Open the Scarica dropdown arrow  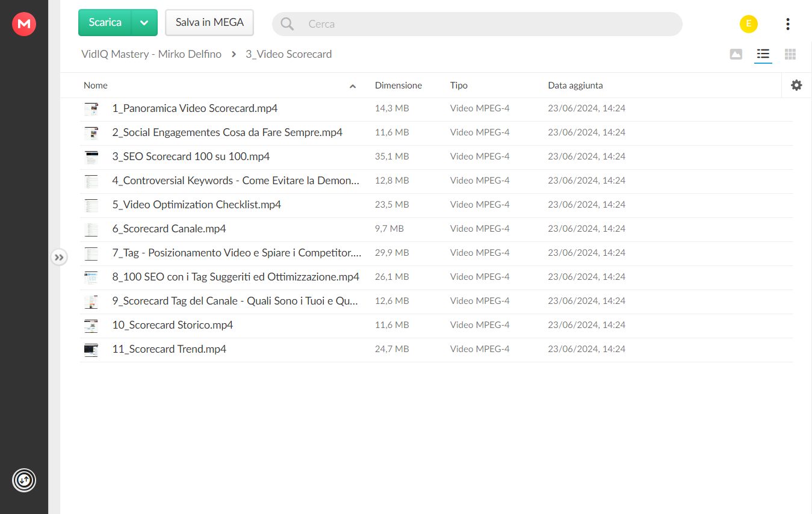(144, 23)
